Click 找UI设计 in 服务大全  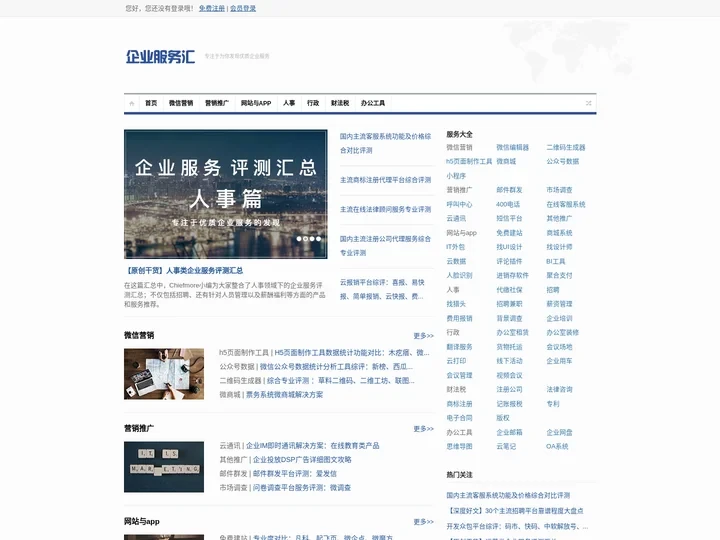click(509, 247)
